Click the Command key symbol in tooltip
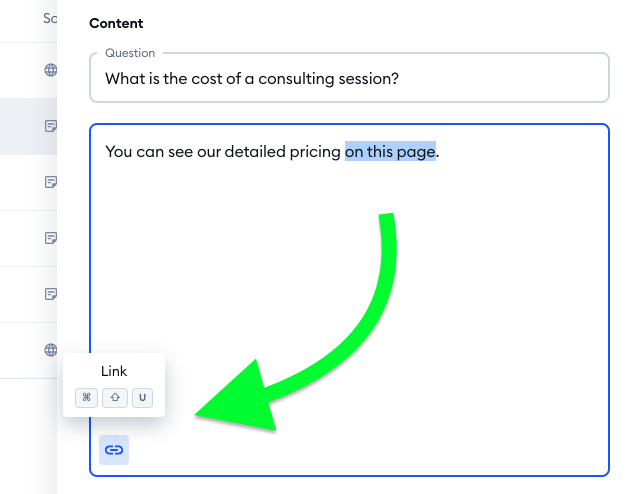635x494 pixels. pos(86,398)
